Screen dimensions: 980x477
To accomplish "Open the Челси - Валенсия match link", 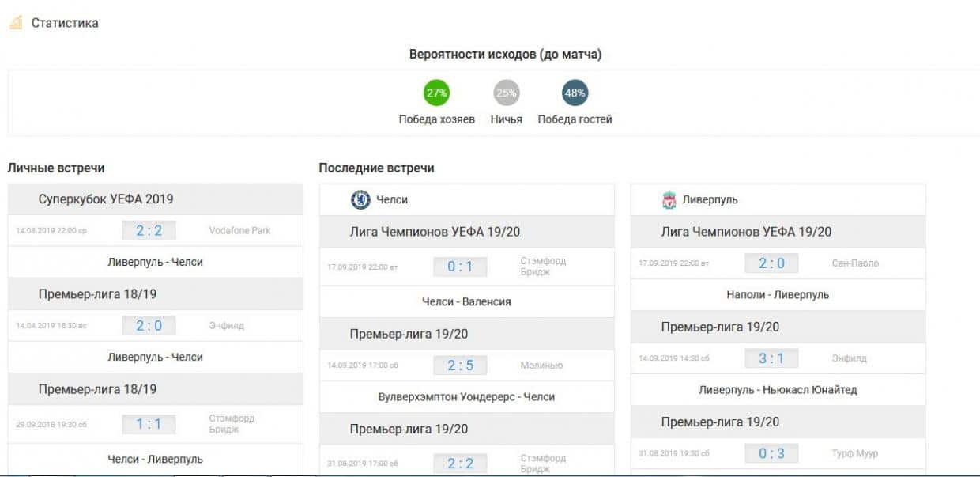I will pos(467,301).
